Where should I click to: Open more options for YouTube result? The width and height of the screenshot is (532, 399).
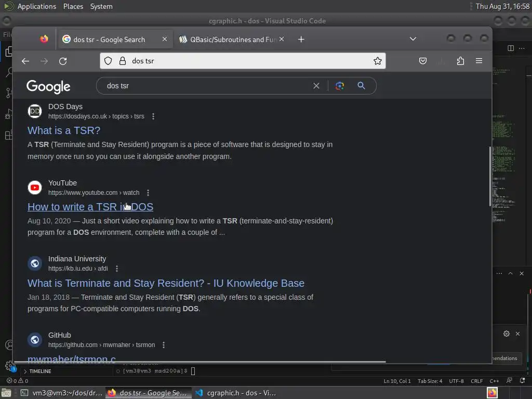pyautogui.click(x=148, y=193)
